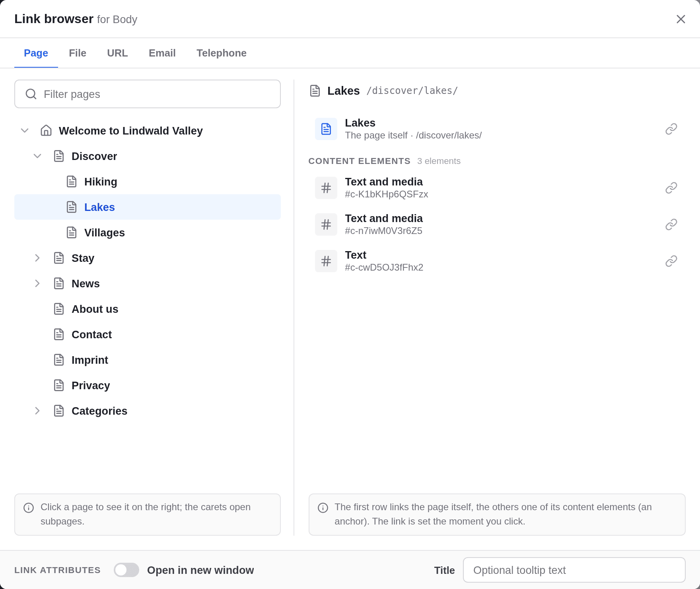Image resolution: width=700 pixels, height=589 pixels.
Task: Select the Lakes page in the tree
Action: point(148,207)
